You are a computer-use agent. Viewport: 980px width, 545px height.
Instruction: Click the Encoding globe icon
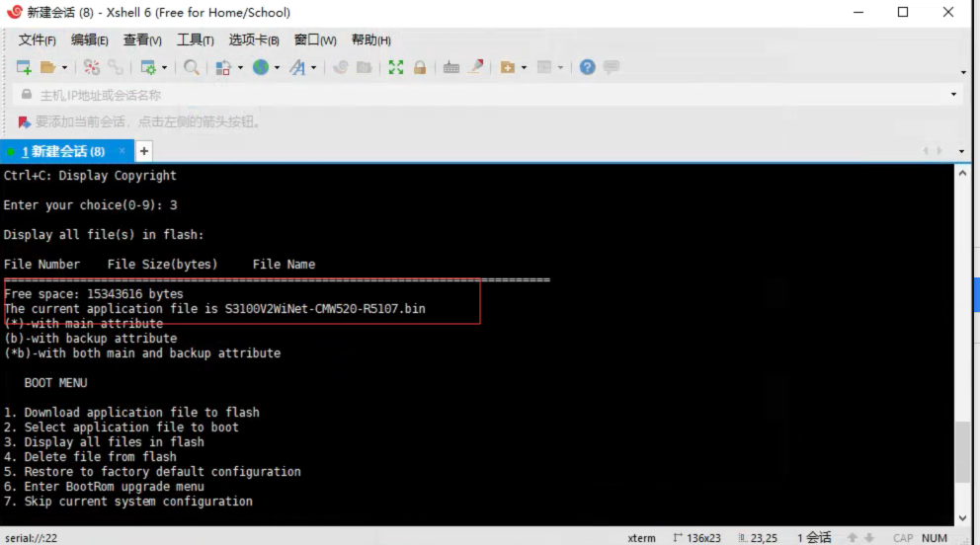coord(261,67)
